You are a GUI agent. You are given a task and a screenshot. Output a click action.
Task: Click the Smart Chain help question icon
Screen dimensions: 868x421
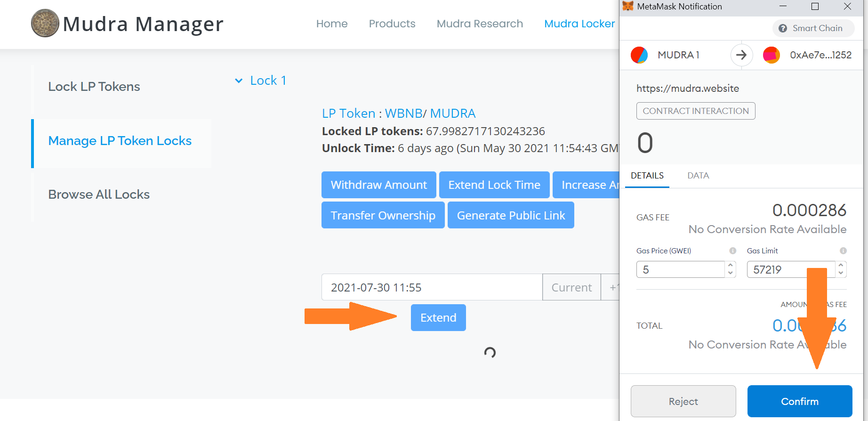783,28
